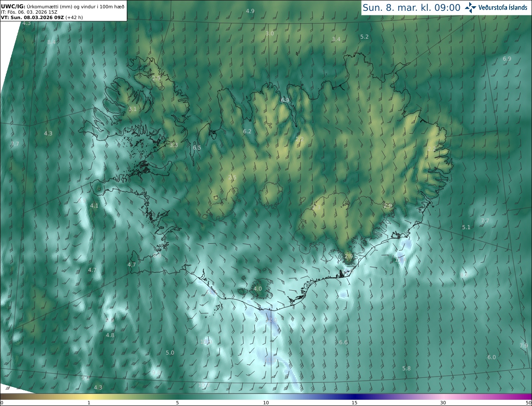Click the 4.1 value on the map
Image resolution: width=532 pixels, height=406 pixels.
tap(94, 205)
